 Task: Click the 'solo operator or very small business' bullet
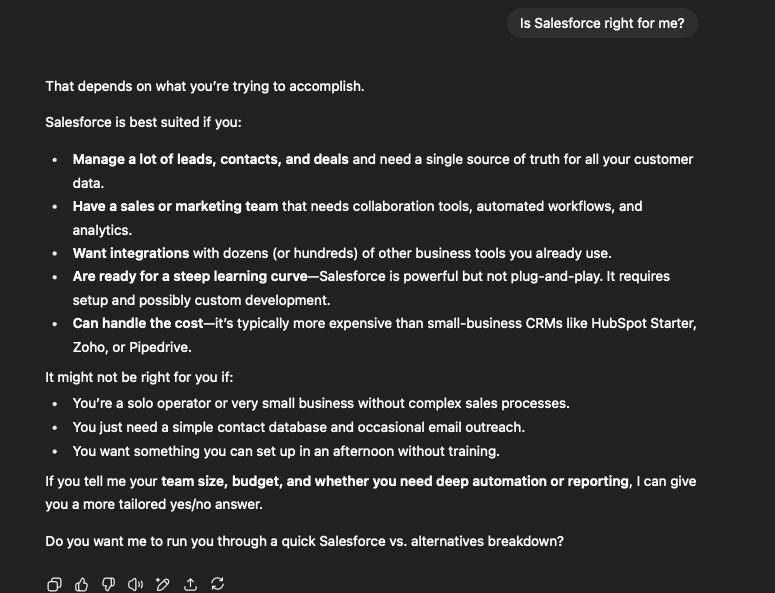click(320, 403)
